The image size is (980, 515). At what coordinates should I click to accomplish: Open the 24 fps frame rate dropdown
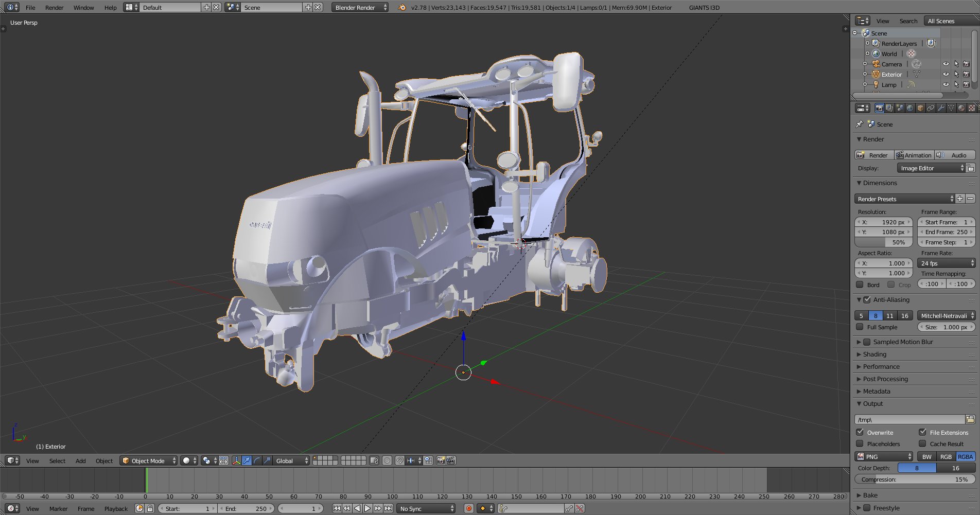(947, 263)
